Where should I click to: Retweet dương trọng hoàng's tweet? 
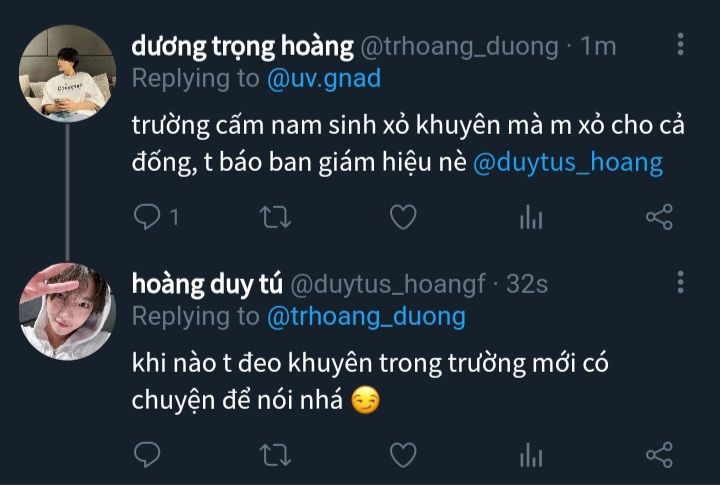[x=275, y=217]
